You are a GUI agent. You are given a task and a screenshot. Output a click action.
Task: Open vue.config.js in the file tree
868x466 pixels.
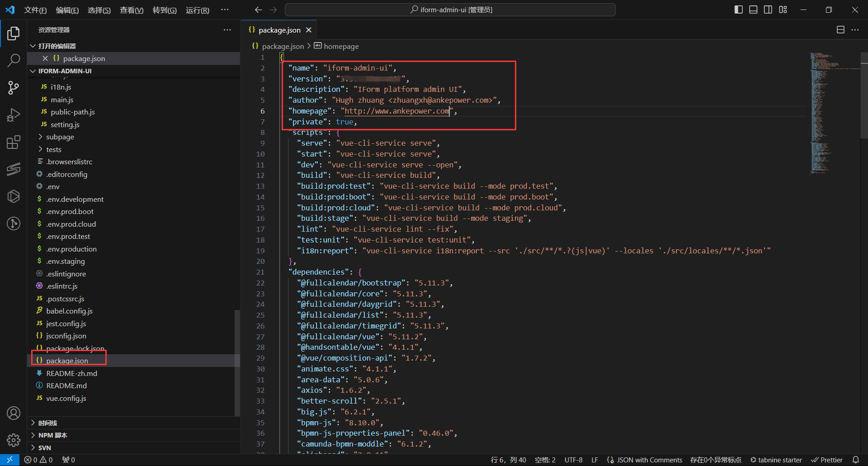coord(66,398)
